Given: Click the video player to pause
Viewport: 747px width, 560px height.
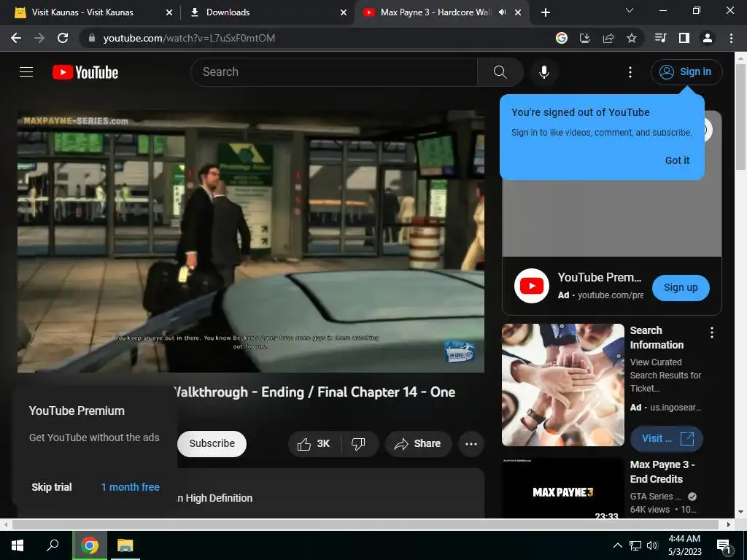Looking at the screenshot, I should pyautogui.click(x=251, y=241).
